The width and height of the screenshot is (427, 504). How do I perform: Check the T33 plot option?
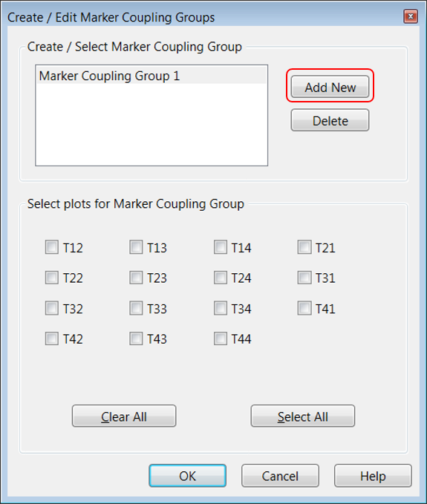136,308
